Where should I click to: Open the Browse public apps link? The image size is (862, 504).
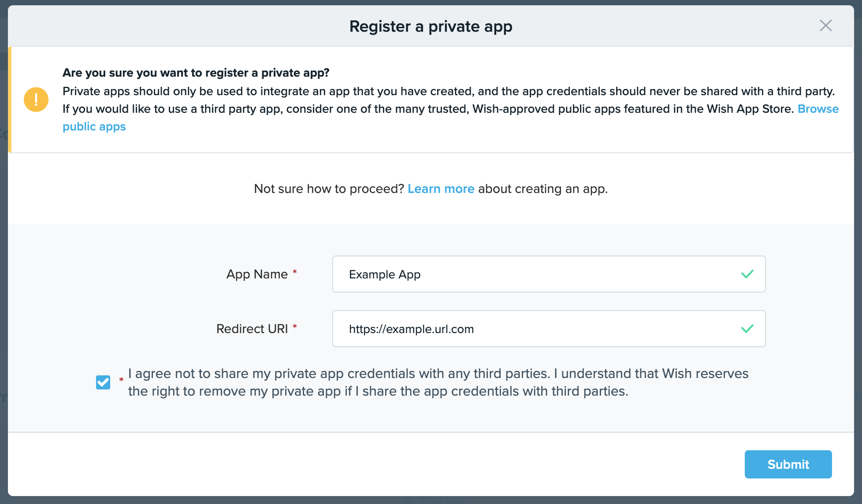click(818, 109)
